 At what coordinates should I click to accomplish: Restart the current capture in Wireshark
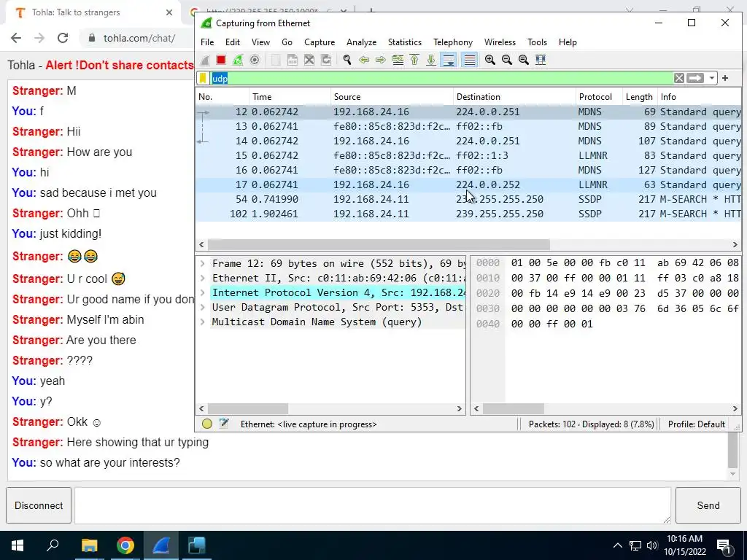(x=238, y=60)
